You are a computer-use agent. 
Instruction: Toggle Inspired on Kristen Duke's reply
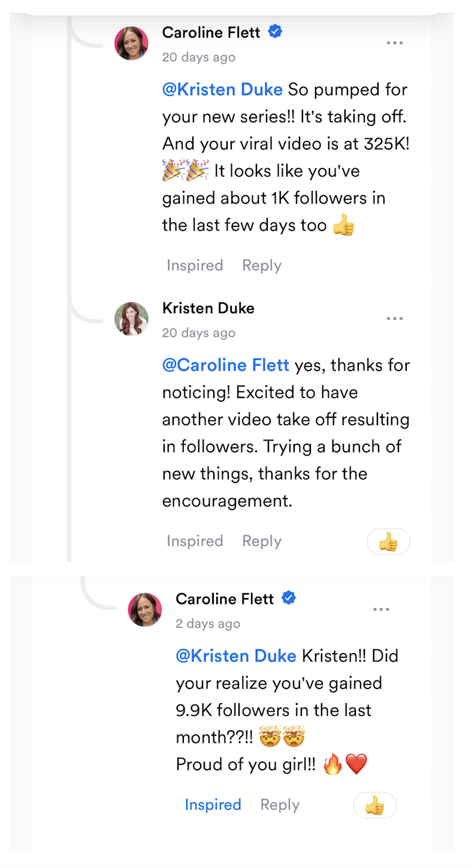tap(195, 541)
